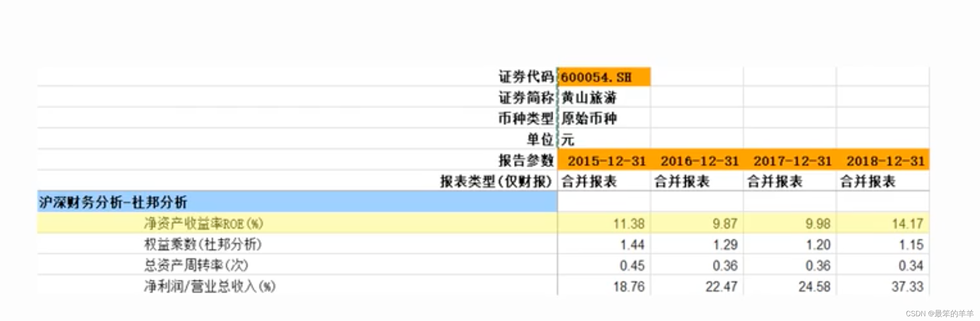Select net margin value 37.33
Viewport: 980px width, 321px height.
click(x=907, y=287)
